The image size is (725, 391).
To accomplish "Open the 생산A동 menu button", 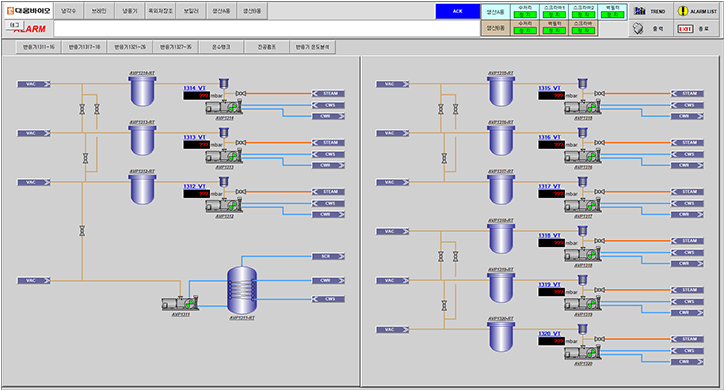I will pyautogui.click(x=221, y=11).
